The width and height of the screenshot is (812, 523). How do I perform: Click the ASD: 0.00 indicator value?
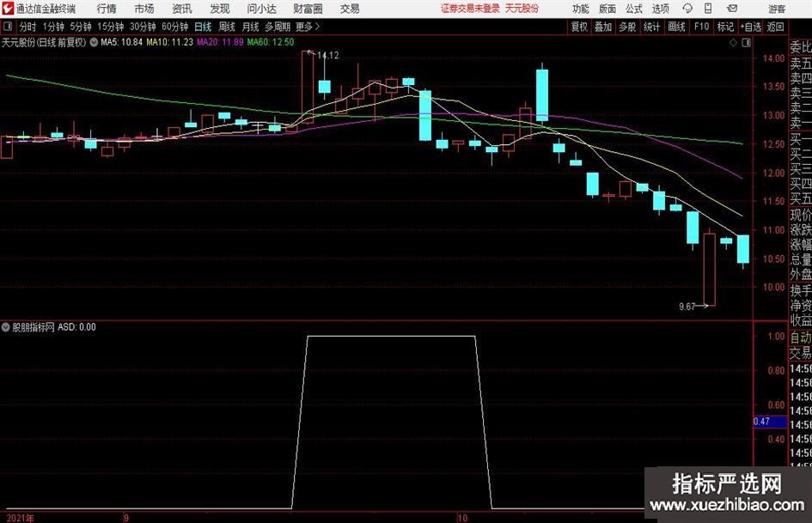click(76, 327)
